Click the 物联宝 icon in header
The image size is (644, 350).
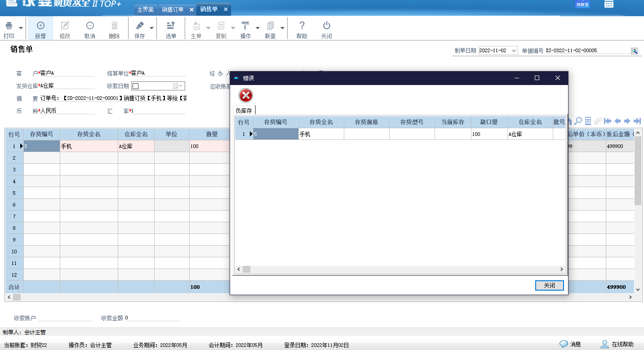point(582,4)
